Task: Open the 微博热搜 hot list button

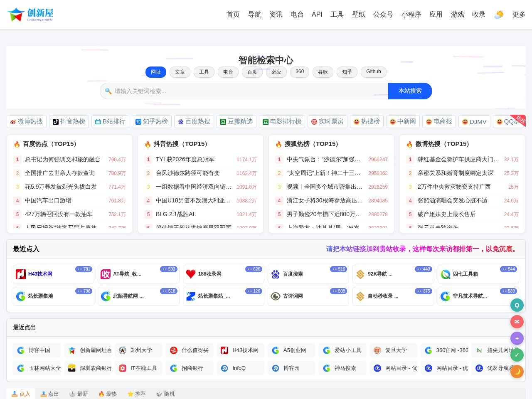Action: [x=27, y=121]
